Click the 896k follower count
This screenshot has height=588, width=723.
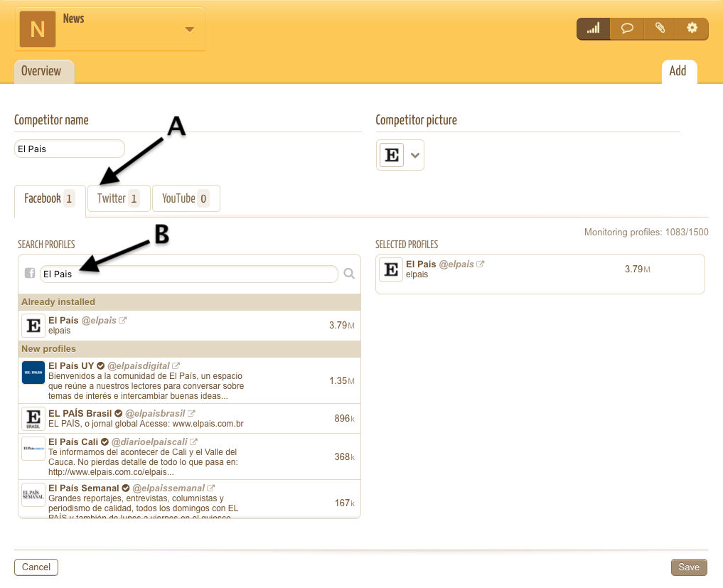(x=345, y=419)
